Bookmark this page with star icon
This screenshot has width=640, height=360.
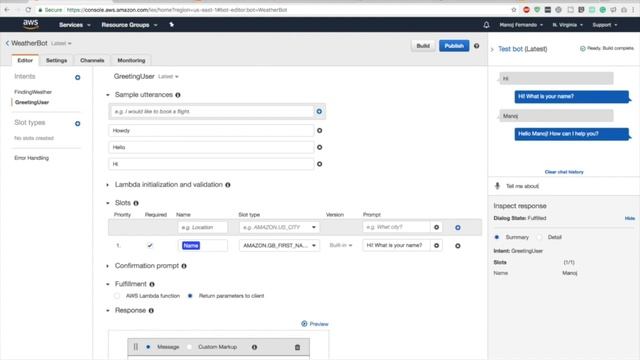point(513,9)
